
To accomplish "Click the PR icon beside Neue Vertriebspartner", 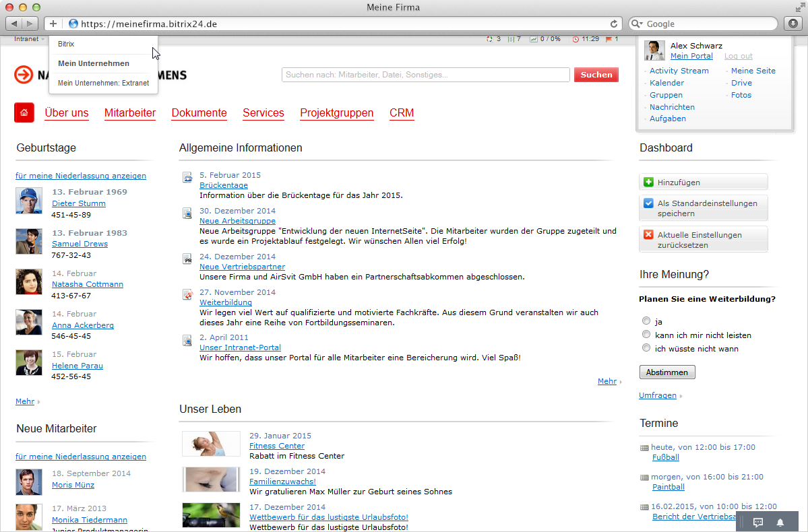I will pyautogui.click(x=187, y=259).
